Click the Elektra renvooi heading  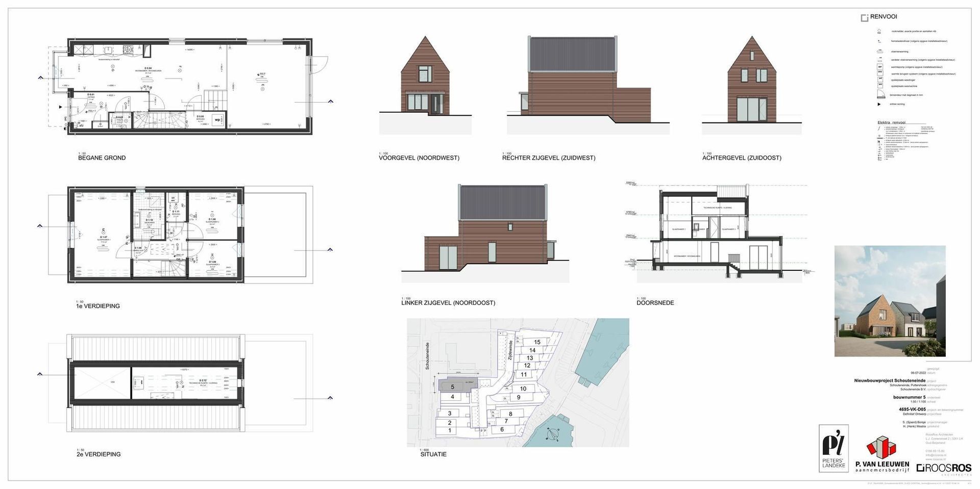tap(891, 123)
